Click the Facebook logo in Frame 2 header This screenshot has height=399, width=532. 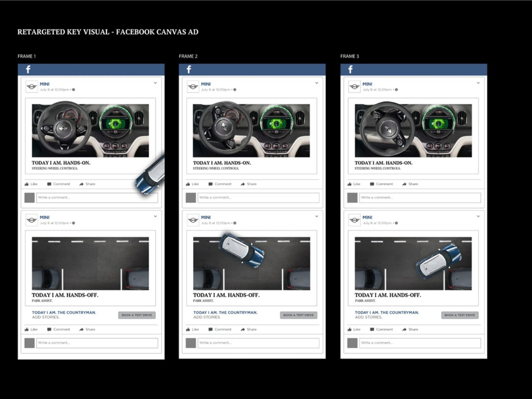point(189,70)
